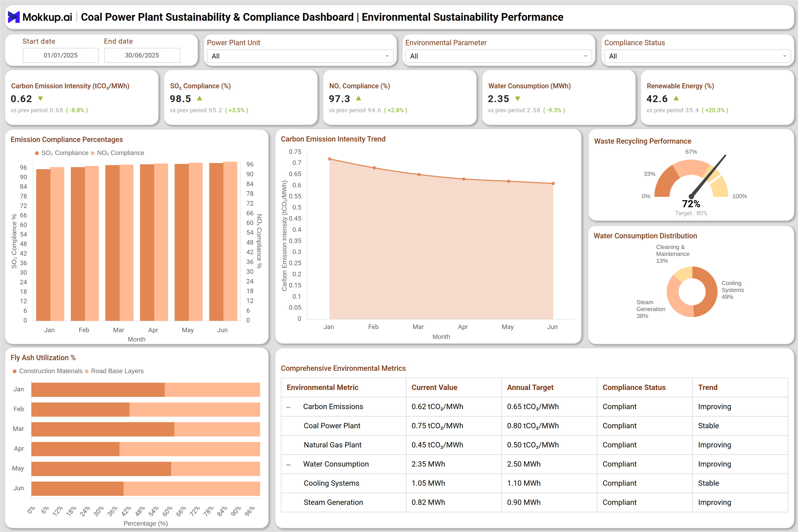The image size is (798, 532).
Task: Open the Power Plant Unit dropdown
Action: [x=300, y=56]
